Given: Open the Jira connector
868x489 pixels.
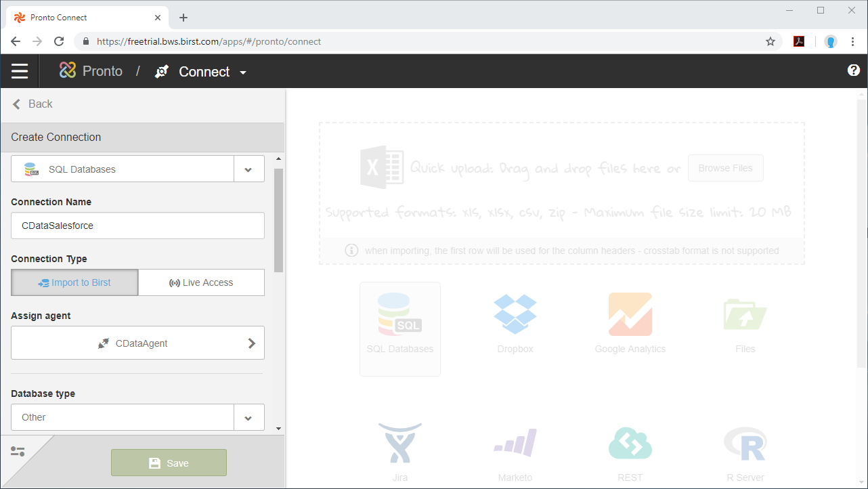Looking at the screenshot, I should 399,450.
